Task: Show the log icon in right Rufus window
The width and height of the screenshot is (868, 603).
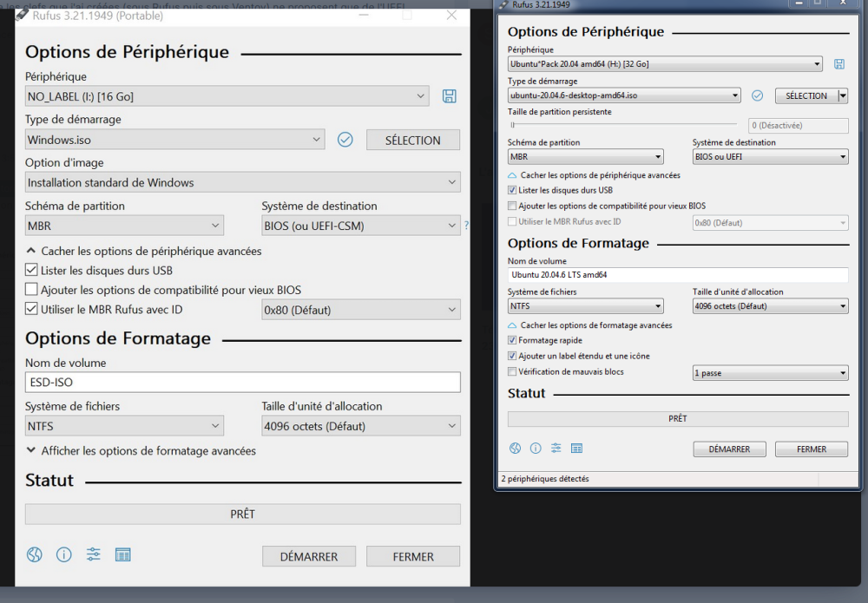Action: point(577,448)
